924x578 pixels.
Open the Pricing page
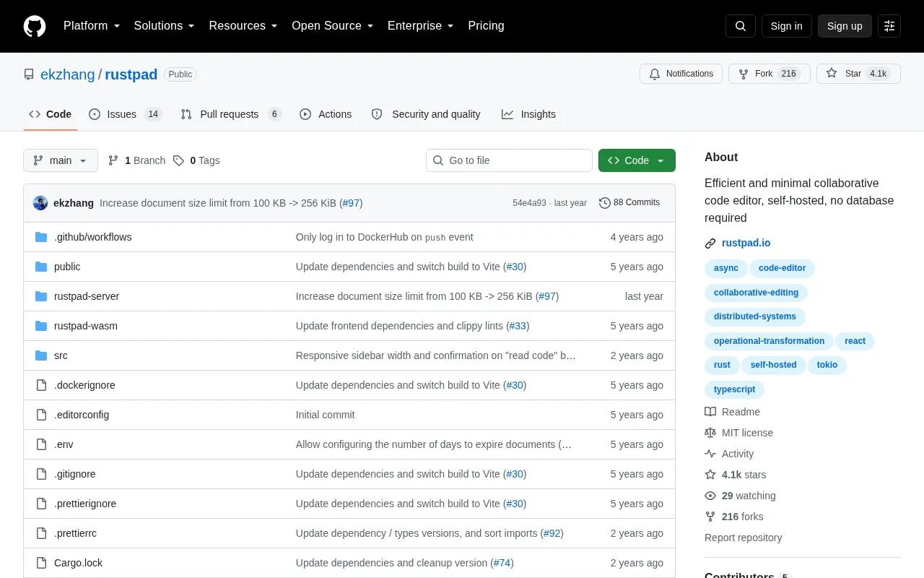(486, 26)
